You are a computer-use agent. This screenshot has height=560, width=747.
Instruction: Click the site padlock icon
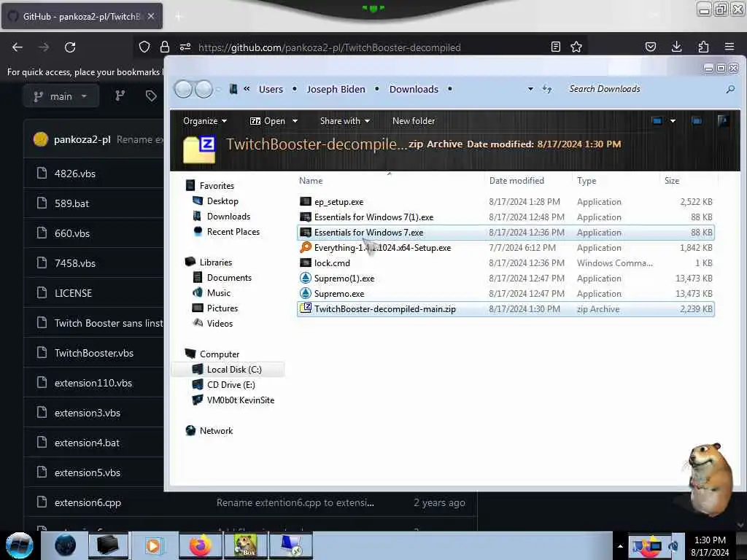click(165, 47)
